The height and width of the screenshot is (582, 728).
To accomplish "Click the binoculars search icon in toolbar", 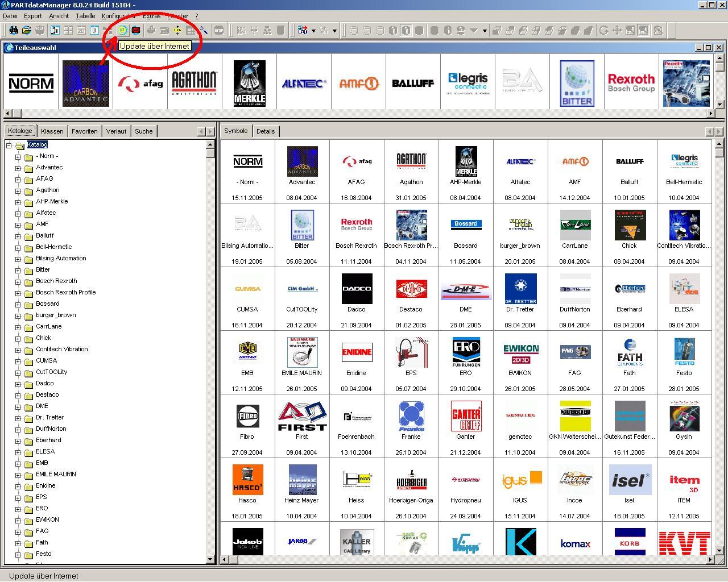I will 14,30.
